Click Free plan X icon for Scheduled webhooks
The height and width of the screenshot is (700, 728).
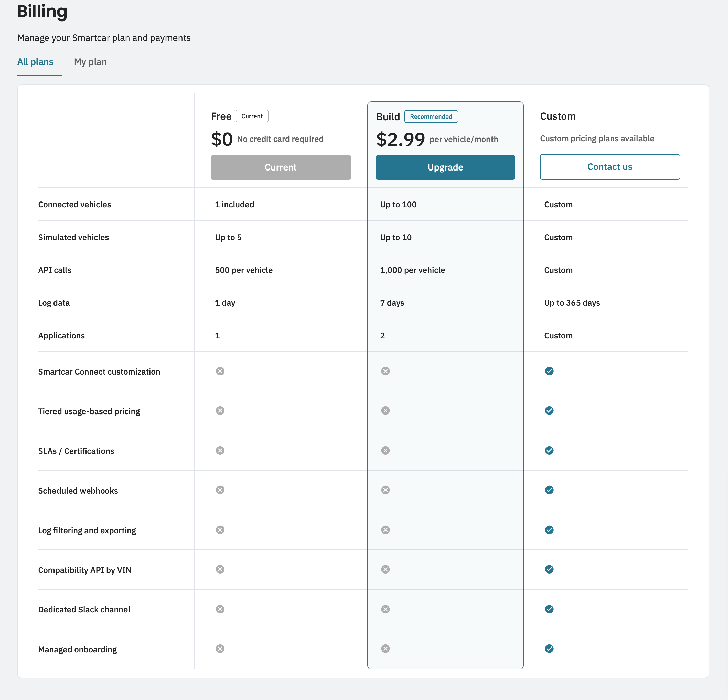point(220,490)
